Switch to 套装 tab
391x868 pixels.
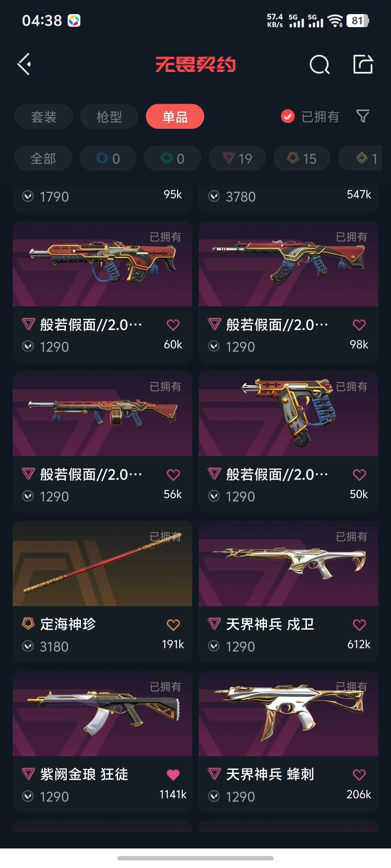point(44,116)
